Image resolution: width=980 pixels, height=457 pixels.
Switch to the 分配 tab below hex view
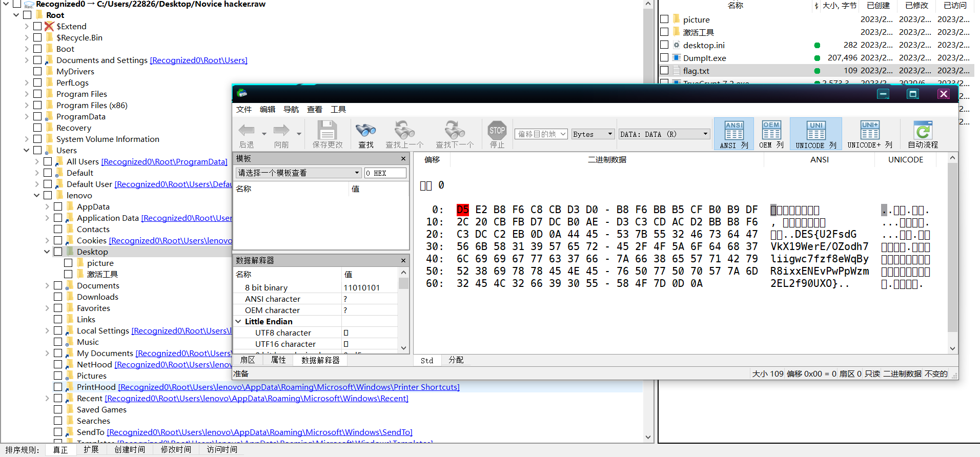point(456,360)
